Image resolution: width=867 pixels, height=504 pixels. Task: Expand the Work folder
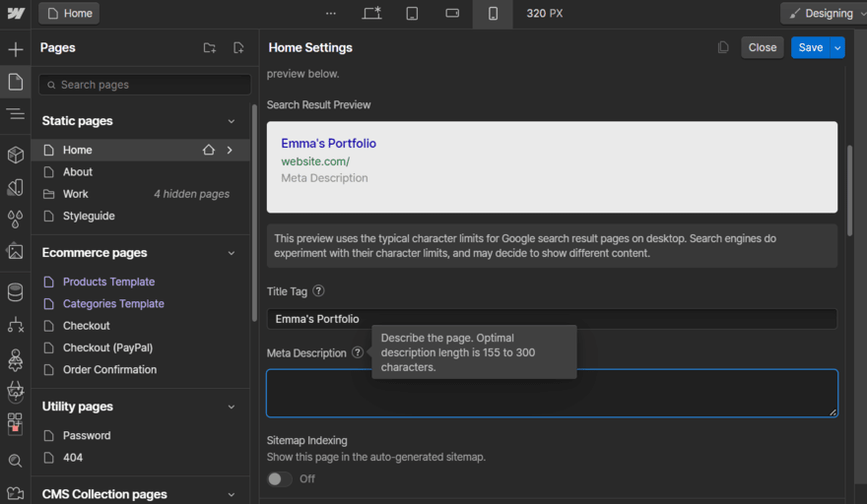click(x=75, y=194)
